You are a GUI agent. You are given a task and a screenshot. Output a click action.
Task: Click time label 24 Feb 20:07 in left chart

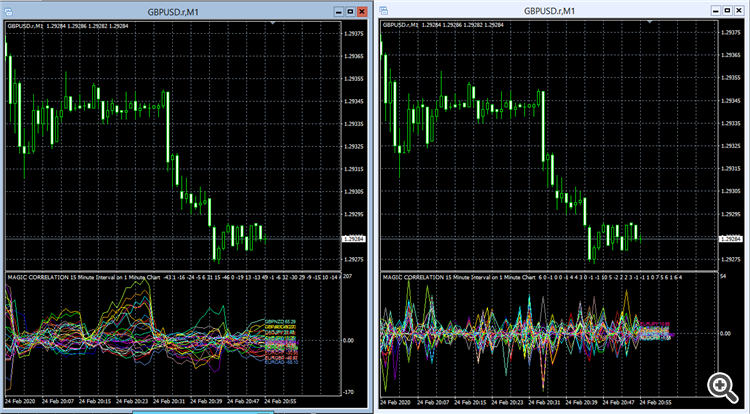(58, 402)
